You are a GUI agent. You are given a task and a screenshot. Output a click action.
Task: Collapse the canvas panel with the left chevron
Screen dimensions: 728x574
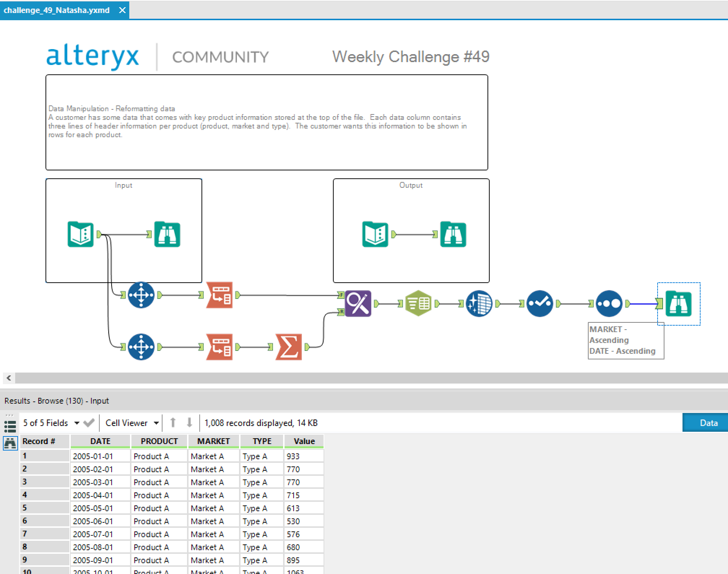(x=8, y=378)
